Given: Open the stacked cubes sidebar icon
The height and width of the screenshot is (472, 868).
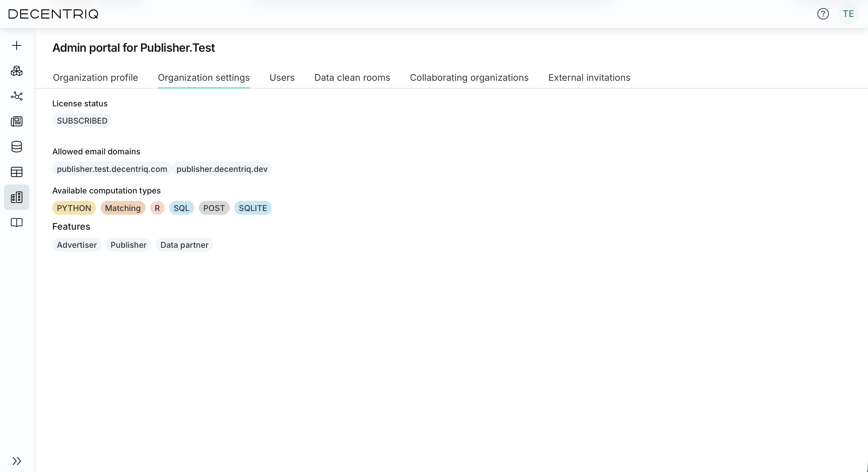Looking at the screenshot, I should (x=16, y=71).
